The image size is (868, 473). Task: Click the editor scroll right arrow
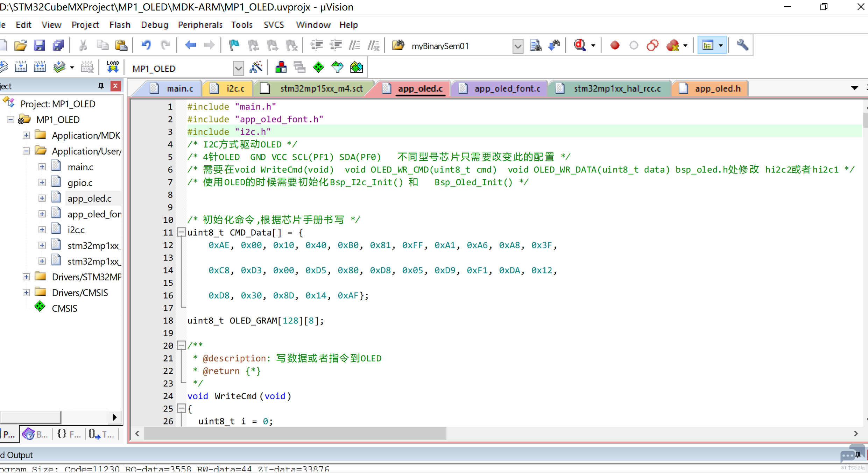[856, 433]
